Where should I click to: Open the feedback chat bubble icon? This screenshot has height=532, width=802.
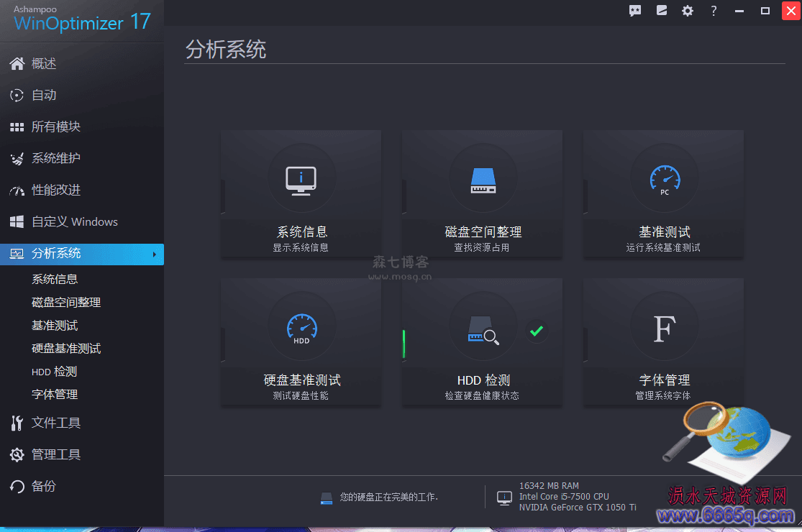(635, 11)
